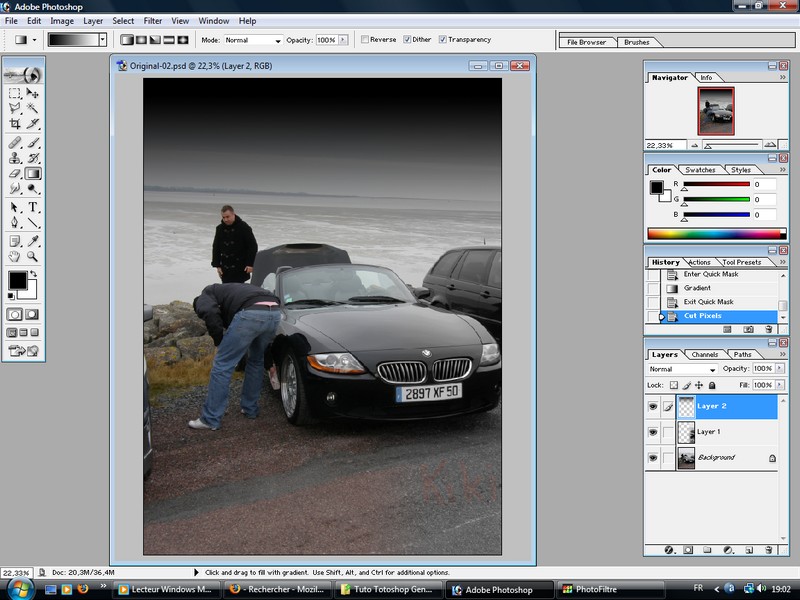
Task: Open the Image menu
Action: pyautogui.click(x=62, y=21)
